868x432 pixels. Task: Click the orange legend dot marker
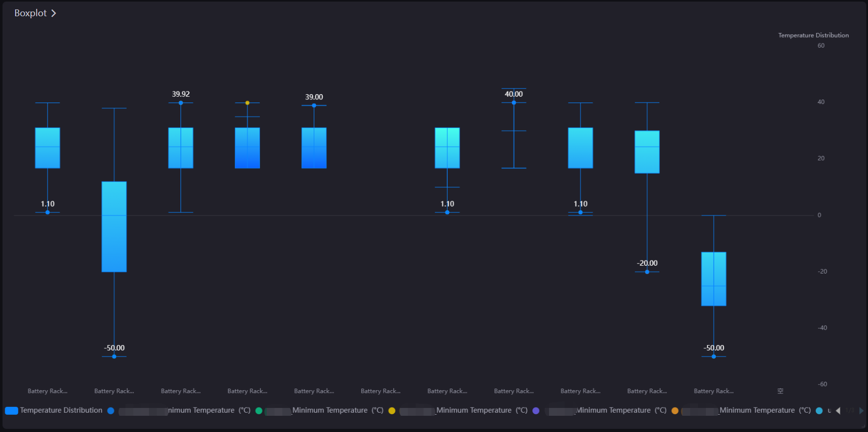pyautogui.click(x=675, y=411)
